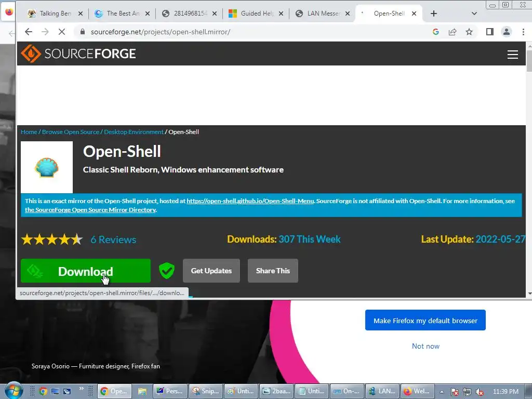Click the network tray icon
The width and height of the screenshot is (532, 399).
(x=467, y=392)
